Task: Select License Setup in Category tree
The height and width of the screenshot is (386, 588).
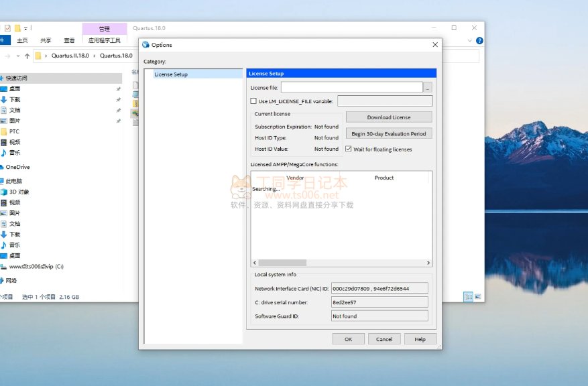Action: coord(171,74)
